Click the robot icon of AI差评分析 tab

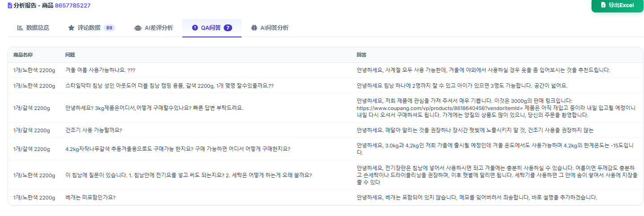coord(138,28)
